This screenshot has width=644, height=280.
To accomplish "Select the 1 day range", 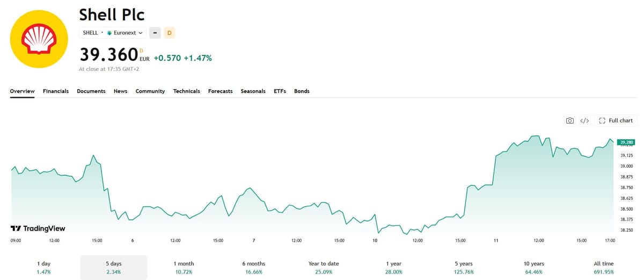I will [x=43, y=268].
